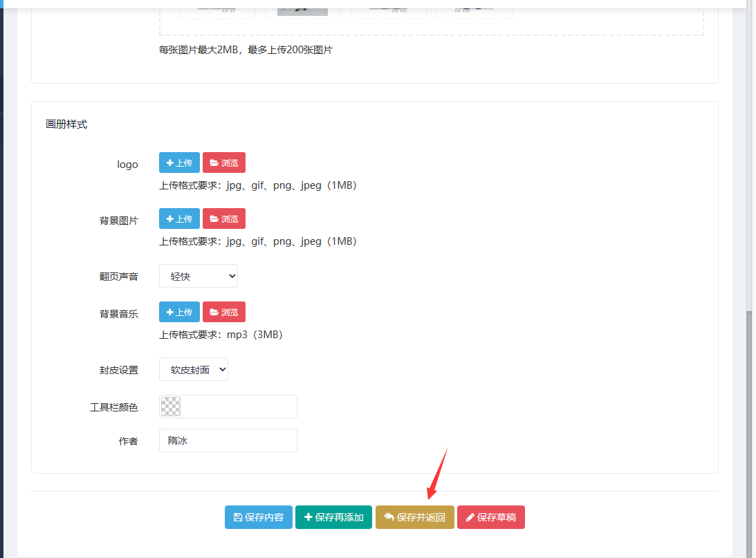Screen dimensions: 756x558
Task: Click 保存并返回 button
Action: point(414,517)
